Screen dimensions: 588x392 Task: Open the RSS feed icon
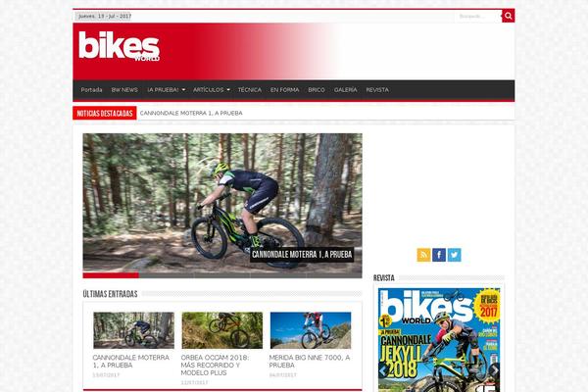[x=423, y=255]
